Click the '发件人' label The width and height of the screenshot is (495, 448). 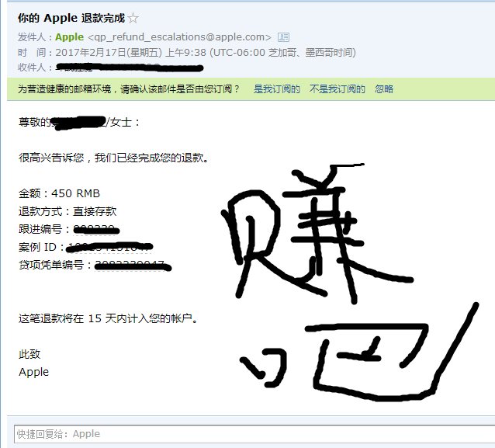[32, 37]
